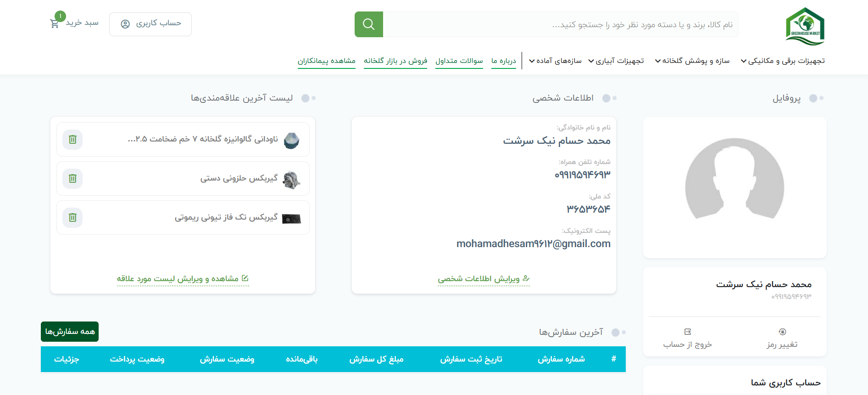Open the ناودانی گالوانیزه گلخانه product title
The image size is (868, 395).
coord(203,139)
